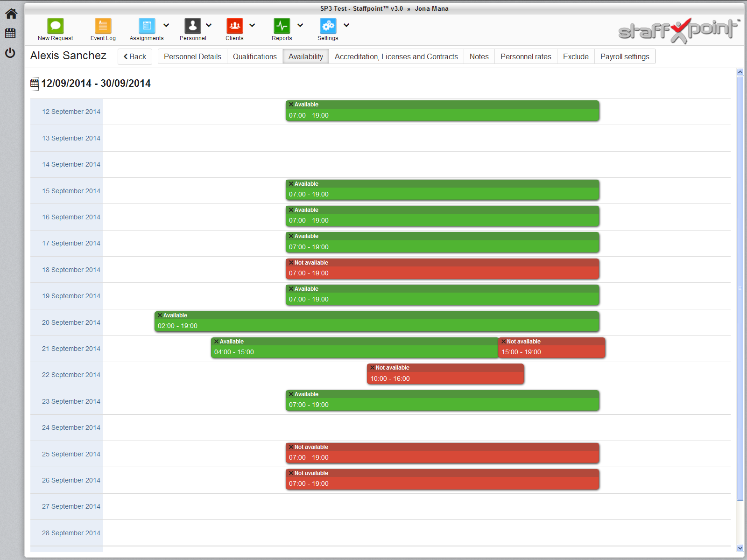Remove the 12 September Available entry

[291, 105]
